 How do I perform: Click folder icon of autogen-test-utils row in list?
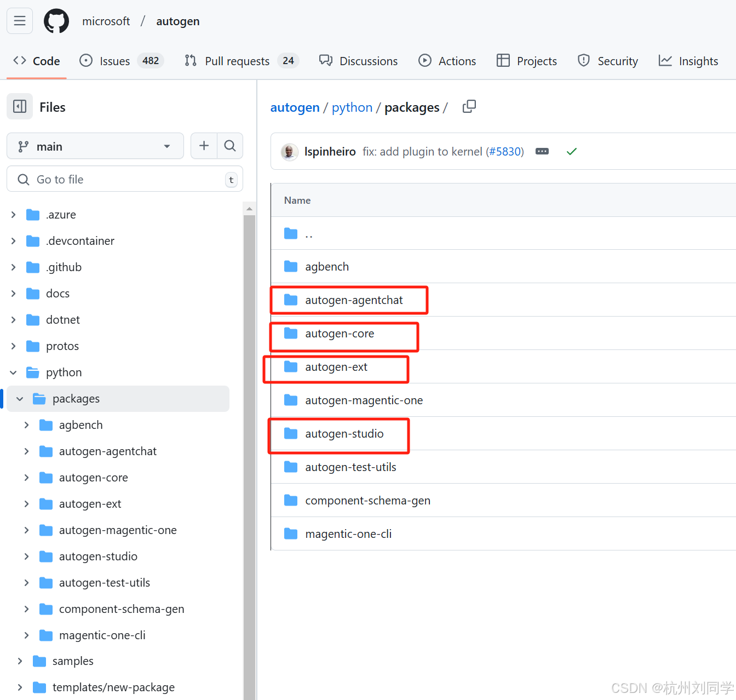point(291,467)
